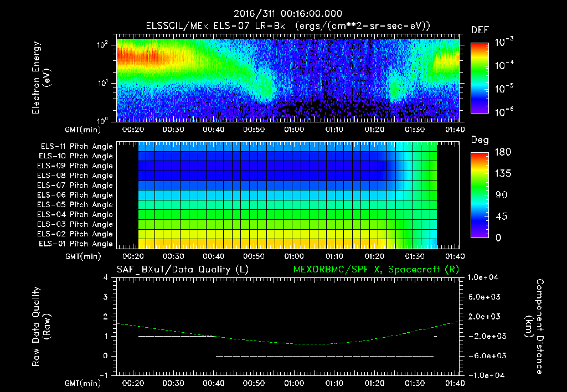Click the ELS-10 Pitch Angle row label
This screenshot has height=392, width=567.
76,156
